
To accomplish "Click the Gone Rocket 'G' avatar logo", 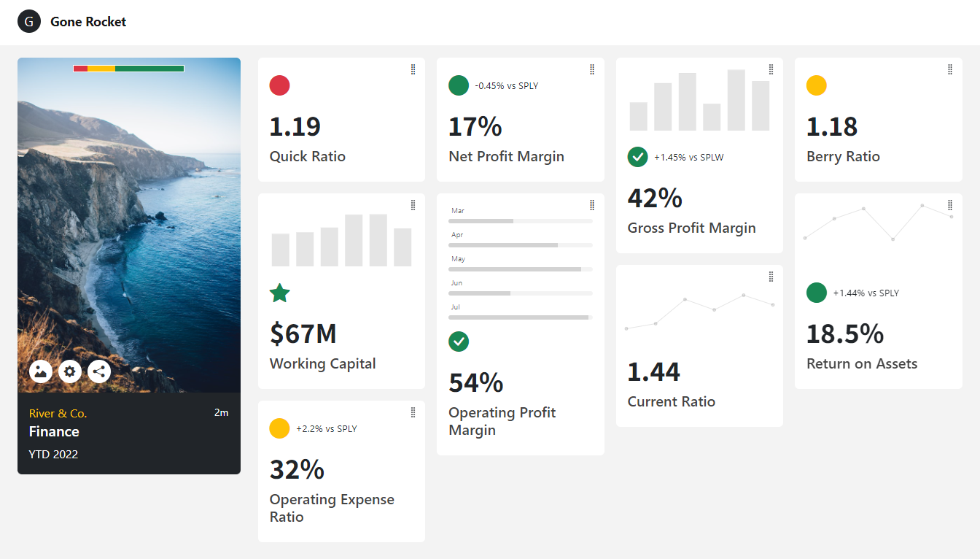I will point(29,22).
